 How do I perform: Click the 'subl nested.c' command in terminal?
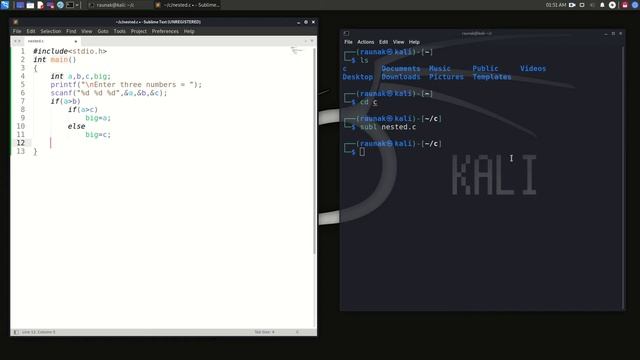388,127
